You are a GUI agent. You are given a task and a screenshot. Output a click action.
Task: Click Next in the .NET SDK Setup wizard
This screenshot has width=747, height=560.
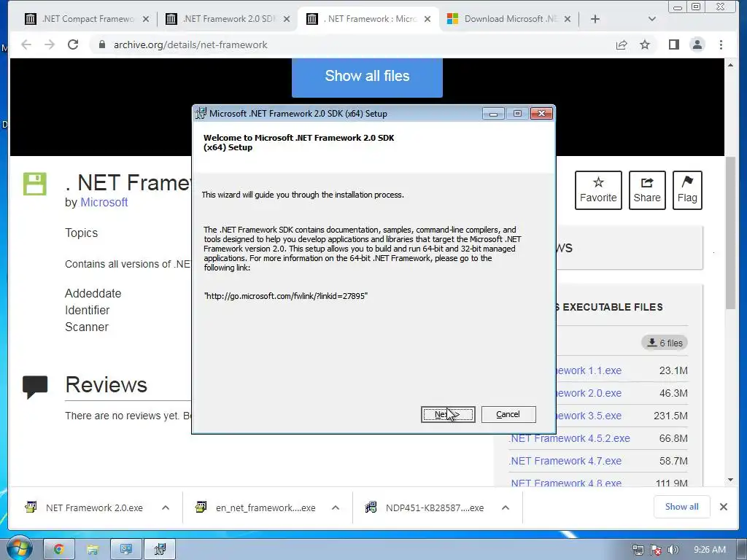pos(448,414)
